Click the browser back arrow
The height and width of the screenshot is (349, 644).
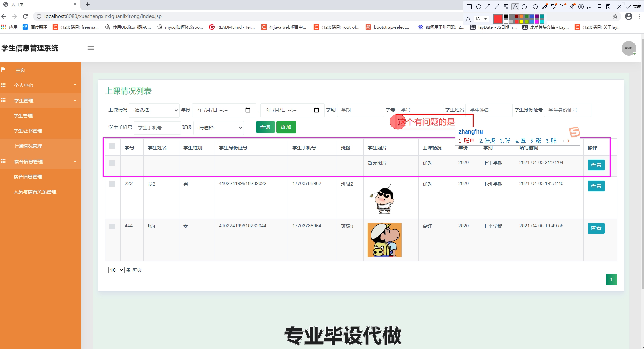pyautogui.click(x=4, y=16)
